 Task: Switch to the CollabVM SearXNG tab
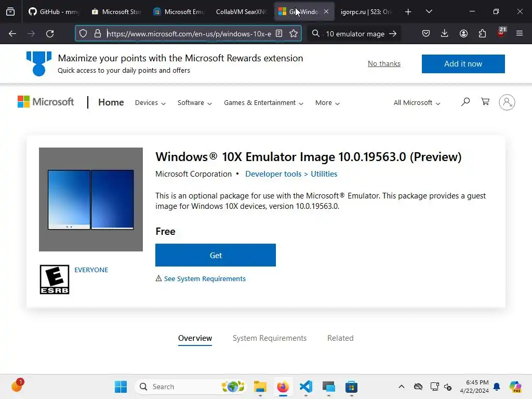point(241,12)
